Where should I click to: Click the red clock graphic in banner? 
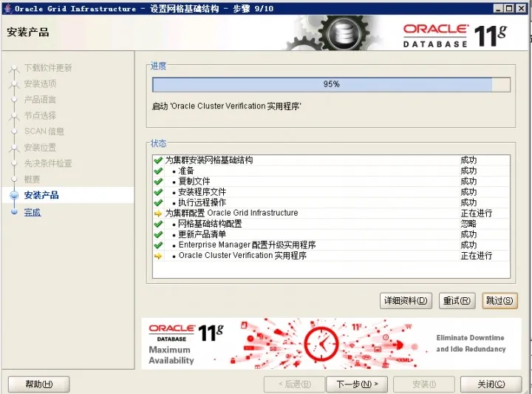pos(321,344)
